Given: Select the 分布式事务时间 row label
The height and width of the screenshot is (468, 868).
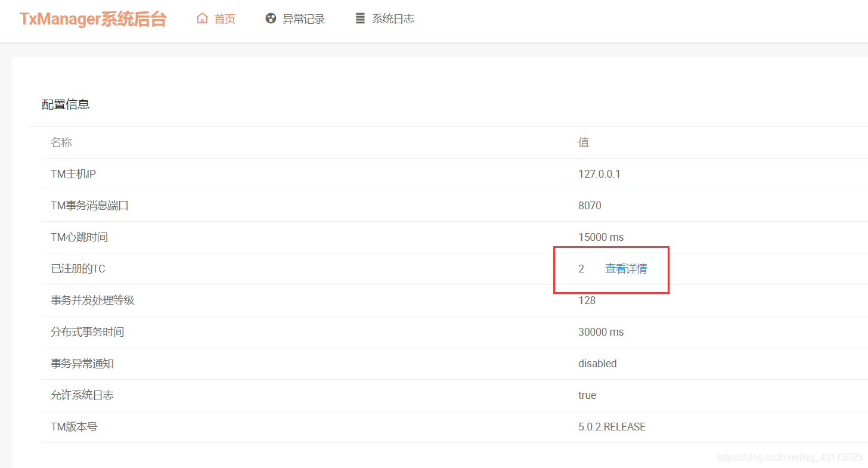Looking at the screenshot, I should point(88,332).
